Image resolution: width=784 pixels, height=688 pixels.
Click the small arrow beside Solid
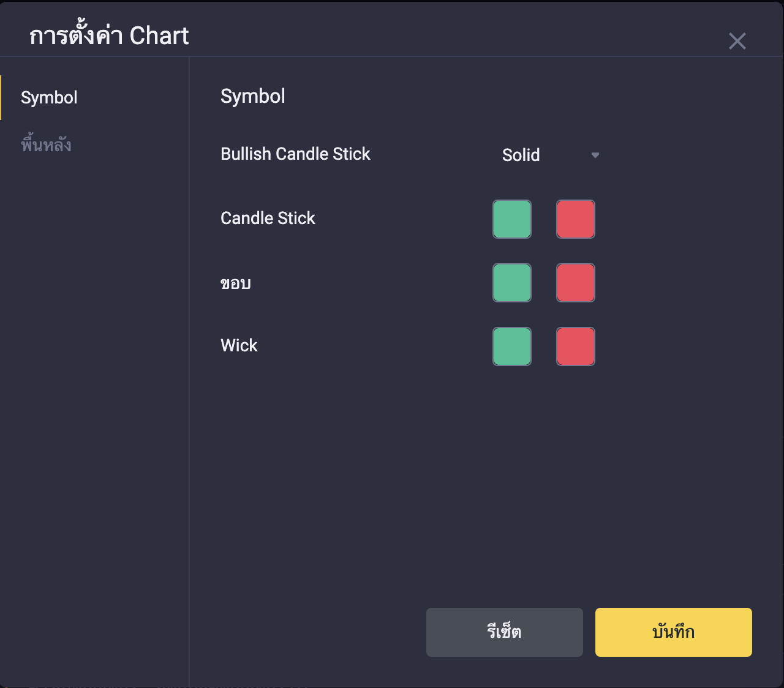tap(595, 155)
